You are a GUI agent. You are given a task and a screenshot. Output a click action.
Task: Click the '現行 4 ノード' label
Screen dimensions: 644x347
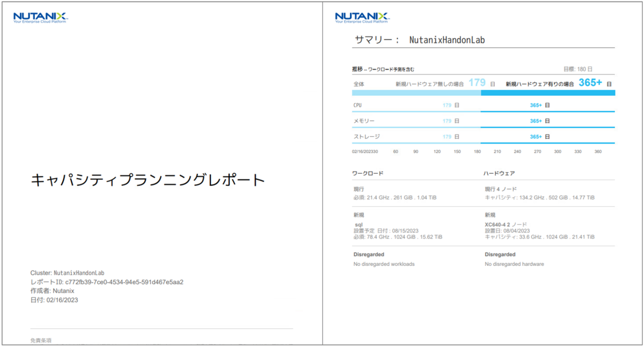point(501,190)
